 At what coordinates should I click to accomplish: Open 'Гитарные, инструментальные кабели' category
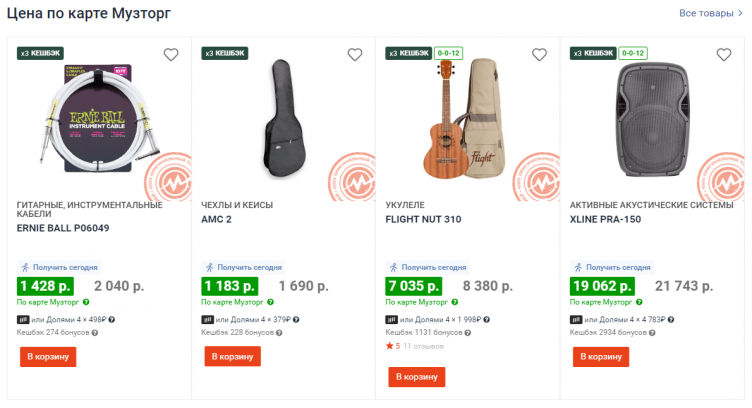click(x=89, y=209)
